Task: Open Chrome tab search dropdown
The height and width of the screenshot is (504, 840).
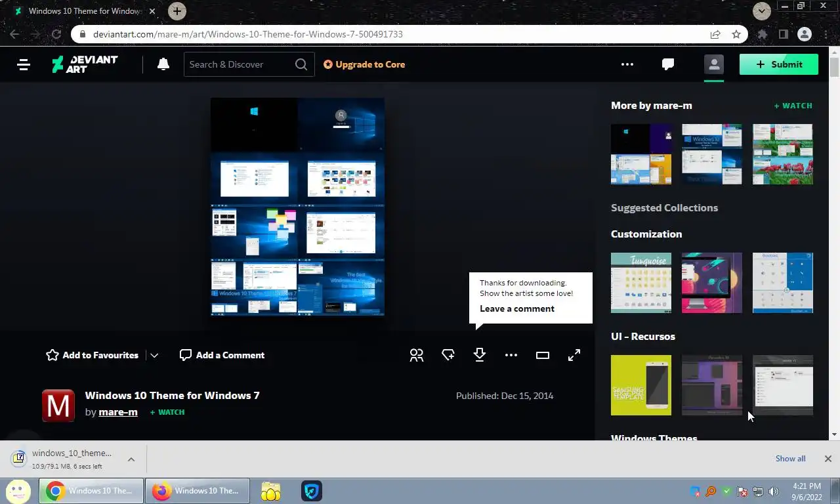Action: [x=761, y=10]
